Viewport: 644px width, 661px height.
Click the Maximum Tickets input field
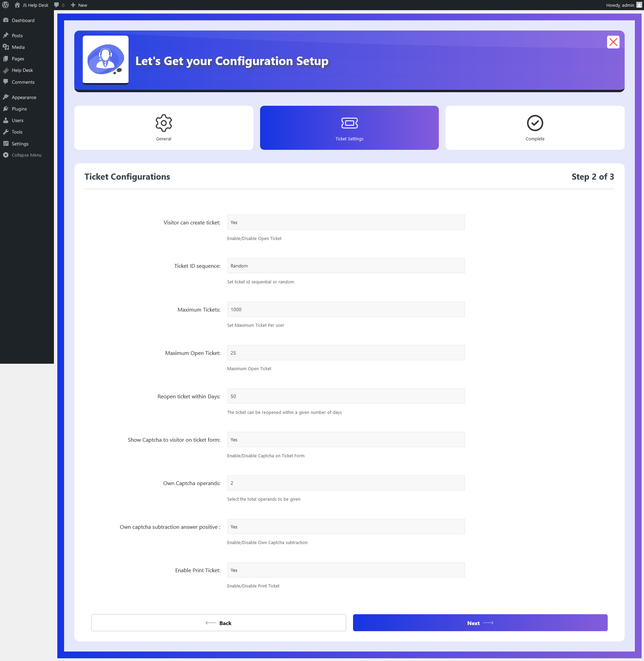[346, 309]
